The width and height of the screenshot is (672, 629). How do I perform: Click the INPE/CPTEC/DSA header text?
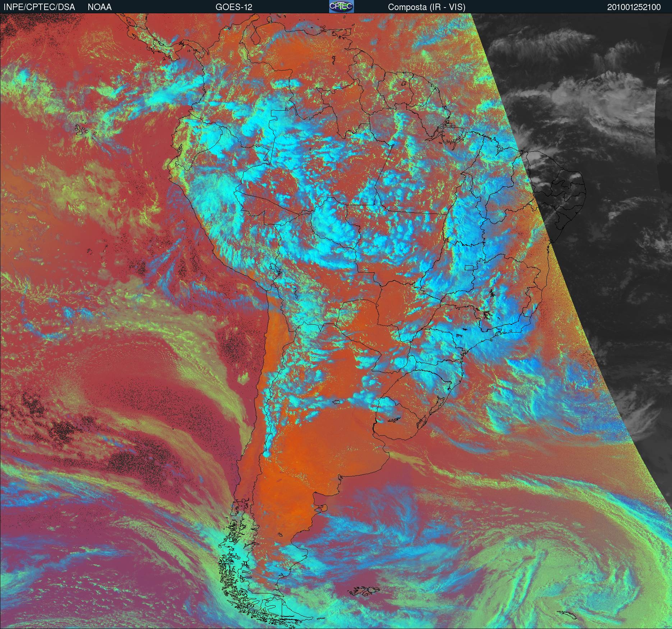39,7
